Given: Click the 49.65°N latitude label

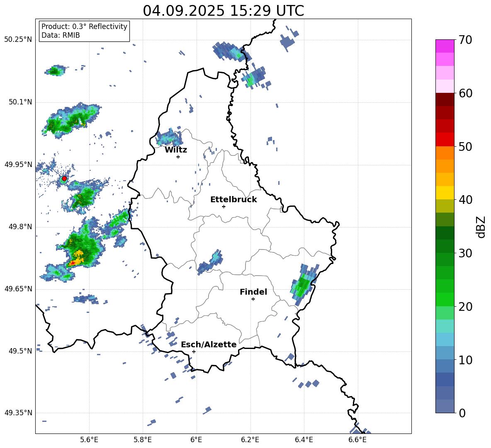Looking at the screenshot, I should [x=18, y=289].
